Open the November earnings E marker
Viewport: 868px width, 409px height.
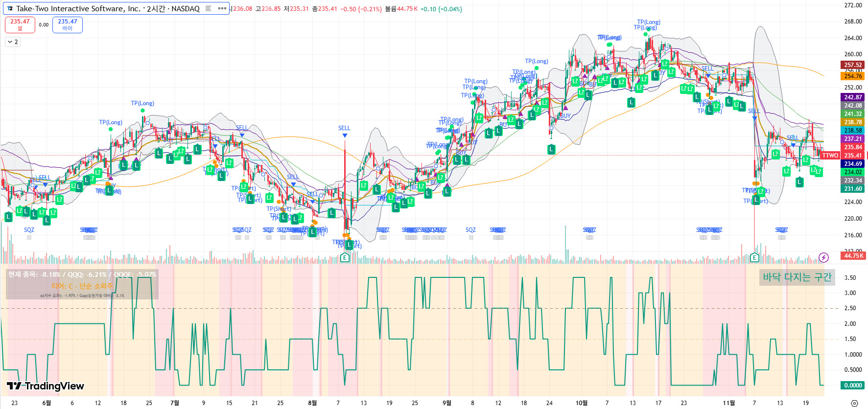point(754,258)
